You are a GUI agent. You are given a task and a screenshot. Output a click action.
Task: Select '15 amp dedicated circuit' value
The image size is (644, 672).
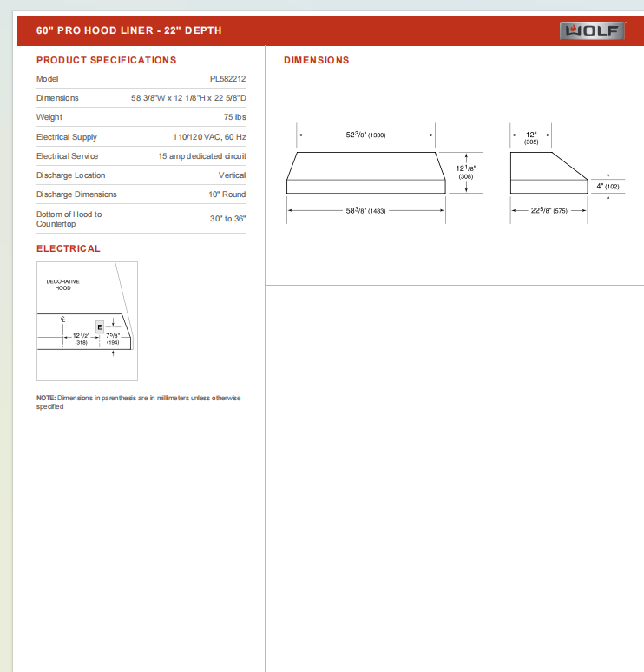[x=202, y=156]
